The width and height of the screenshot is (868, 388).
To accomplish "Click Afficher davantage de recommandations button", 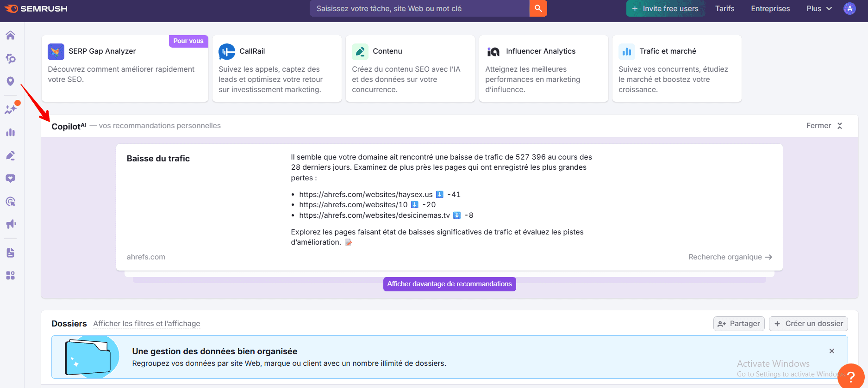I will click(x=450, y=284).
